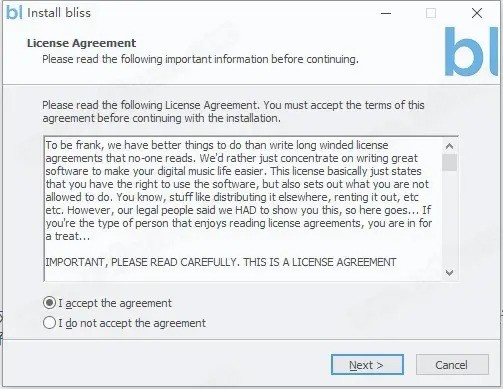This screenshot has width=503, height=389.
Task: Minimize the Install bliss window
Action: (x=386, y=13)
